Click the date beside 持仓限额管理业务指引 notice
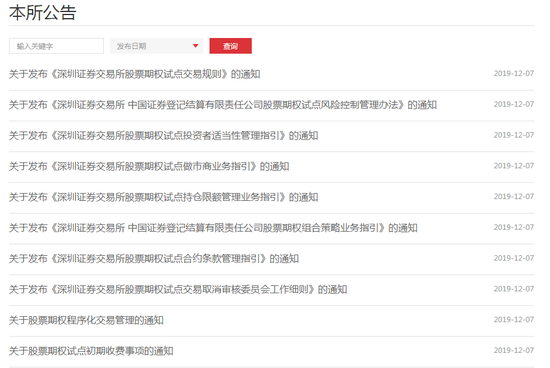 coord(514,197)
